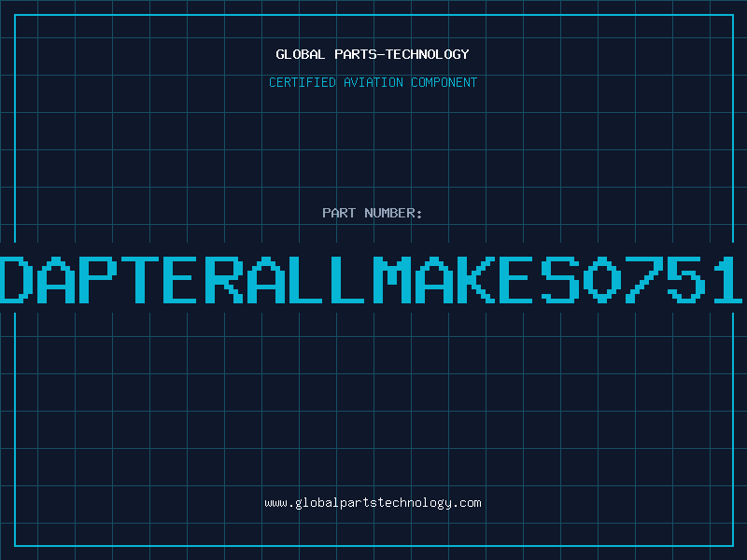The width and height of the screenshot is (747, 560).
Task: Open the www.globalpartstechnology.com link
Action: point(373,503)
